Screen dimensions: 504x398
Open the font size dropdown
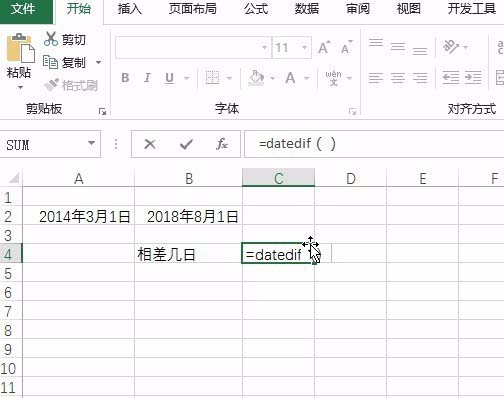pyautogui.click(x=304, y=47)
